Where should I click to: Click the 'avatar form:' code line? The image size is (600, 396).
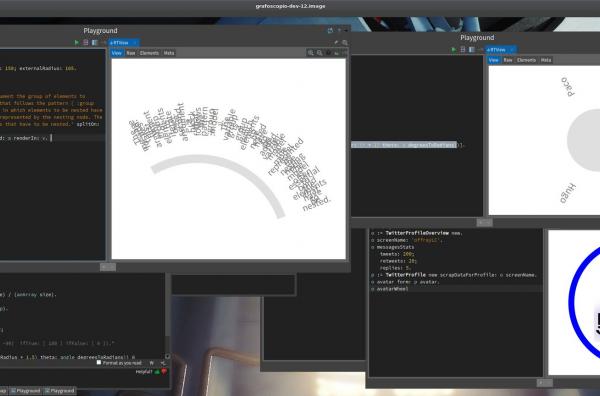[x=406, y=282]
